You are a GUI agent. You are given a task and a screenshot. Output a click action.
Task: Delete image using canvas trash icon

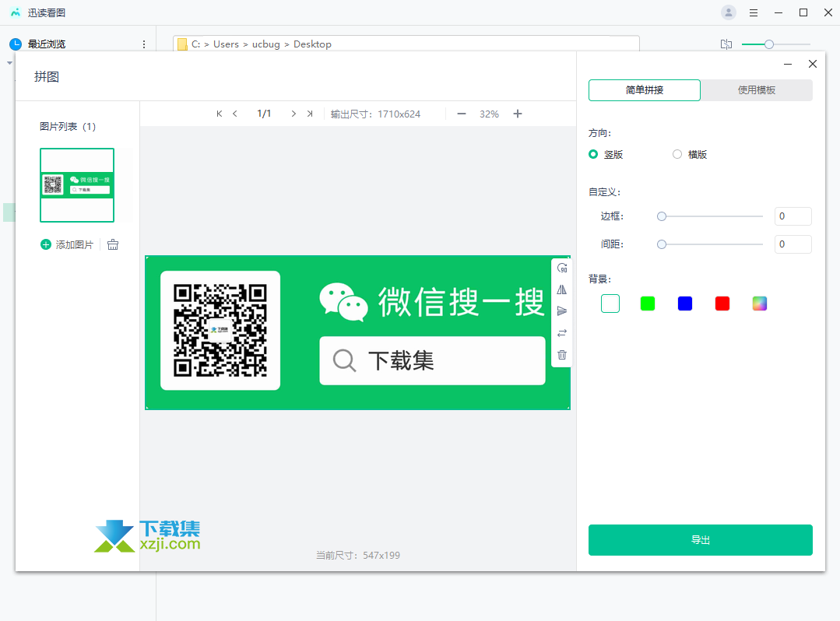click(562, 355)
